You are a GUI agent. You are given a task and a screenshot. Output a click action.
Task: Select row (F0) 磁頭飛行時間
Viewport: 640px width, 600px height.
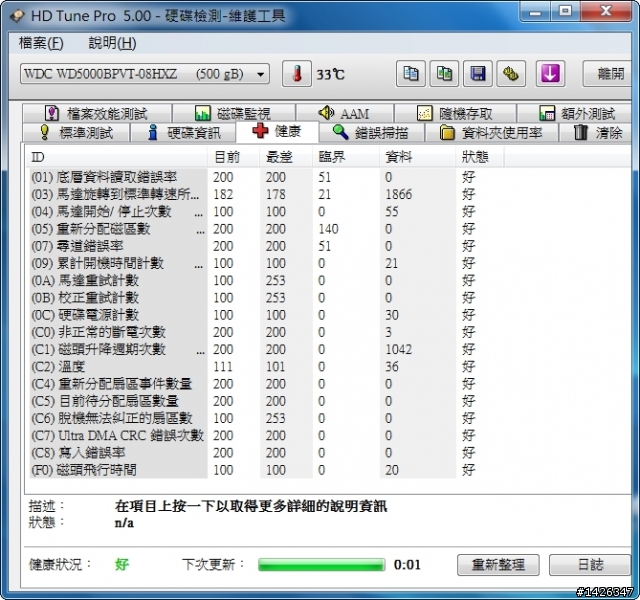tap(267, 470)
